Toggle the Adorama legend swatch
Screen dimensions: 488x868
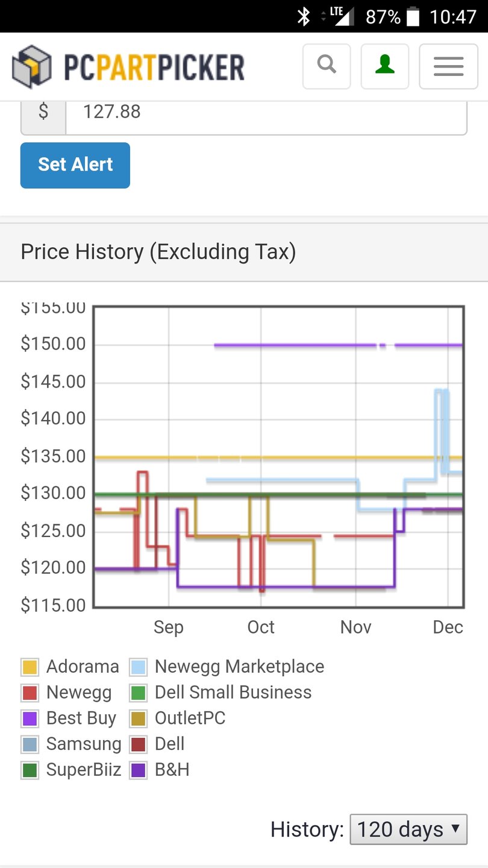click(30, 667)
